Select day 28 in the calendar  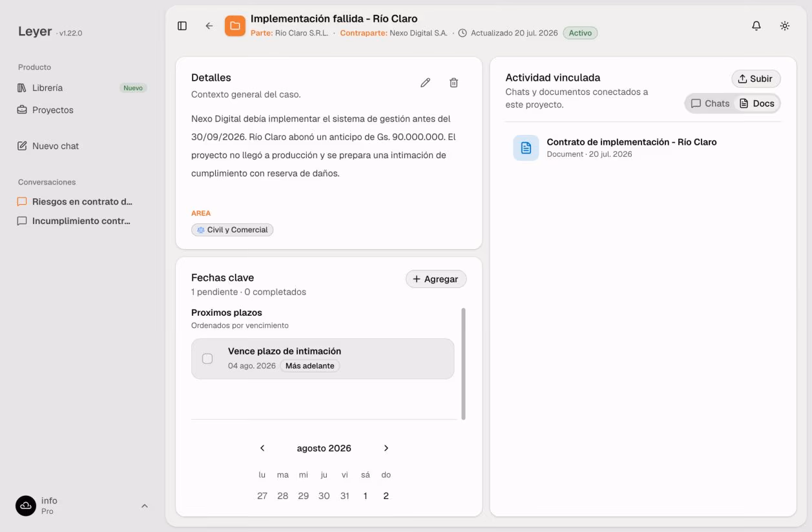283,496
